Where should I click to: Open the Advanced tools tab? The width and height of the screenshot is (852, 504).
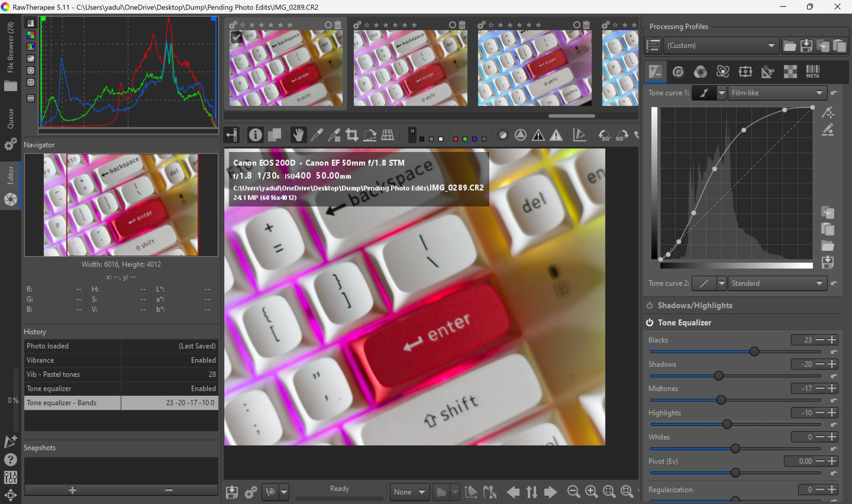tap(723, 72)
